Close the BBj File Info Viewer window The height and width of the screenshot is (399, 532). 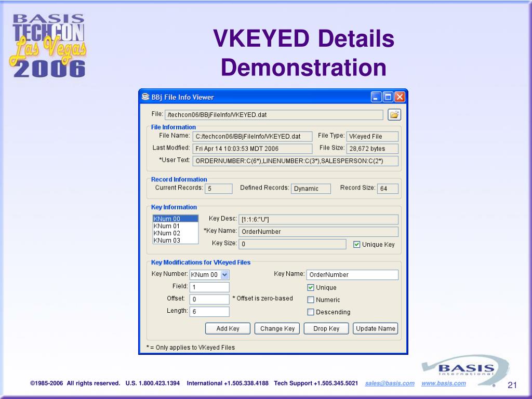point(400,97)
